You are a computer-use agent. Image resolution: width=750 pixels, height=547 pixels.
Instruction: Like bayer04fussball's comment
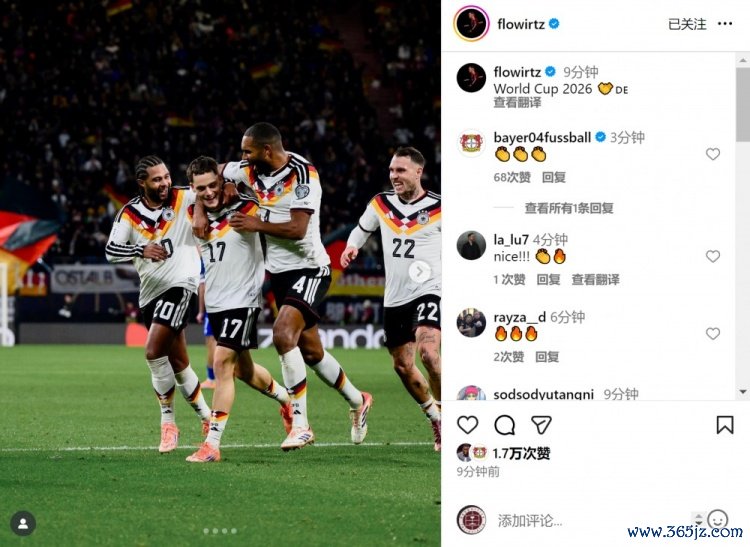click(x=713, y=154)
